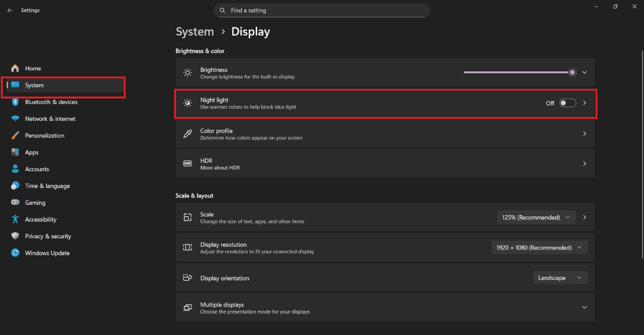Open the Display resolution dropdown
Screen dimensions: 644x335
coord(539,247)
